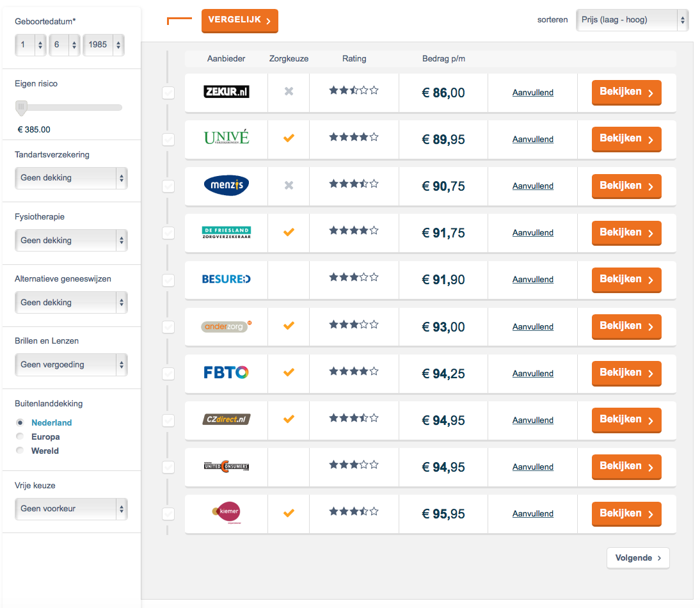This screenshot has height=608, width=700.
Task: Open the birth day dropdown
Action: tap(30, 45)
